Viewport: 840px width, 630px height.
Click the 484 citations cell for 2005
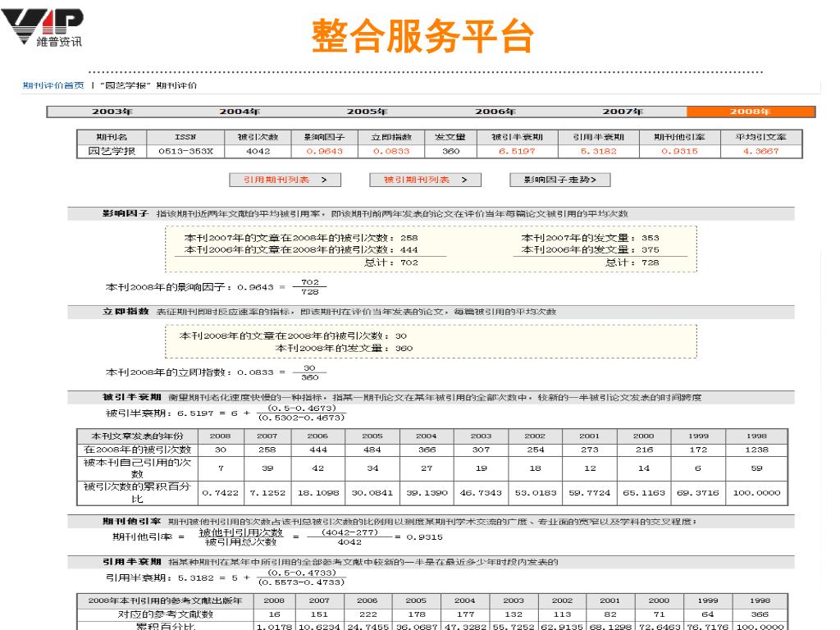click(372, 450)
